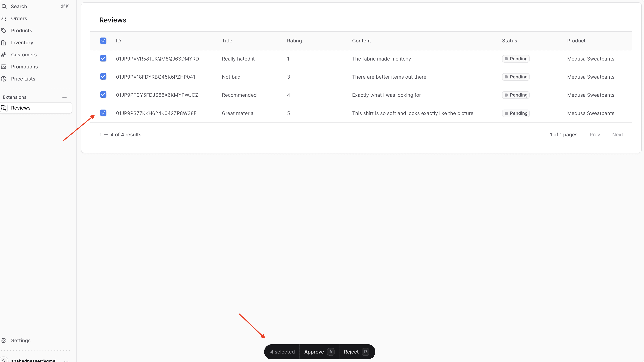Open Customers using the people icon
The image size is (644, 362).
click(x=4, y=54)
